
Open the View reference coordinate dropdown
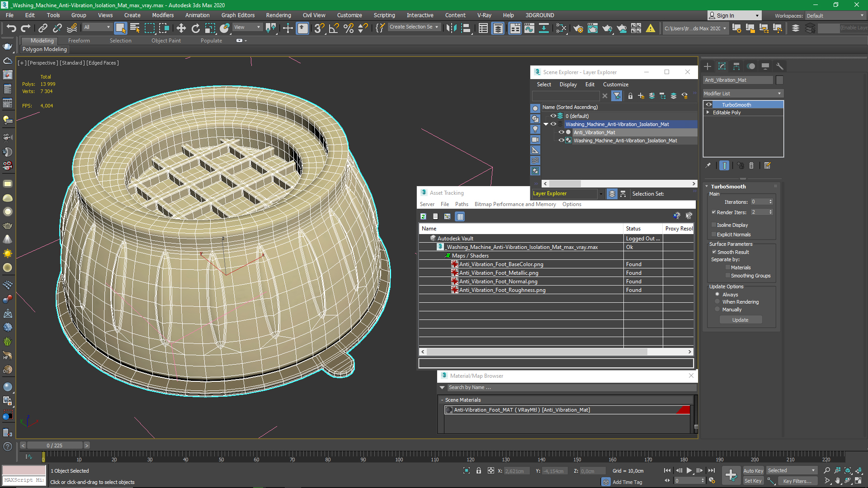point(247,27)
